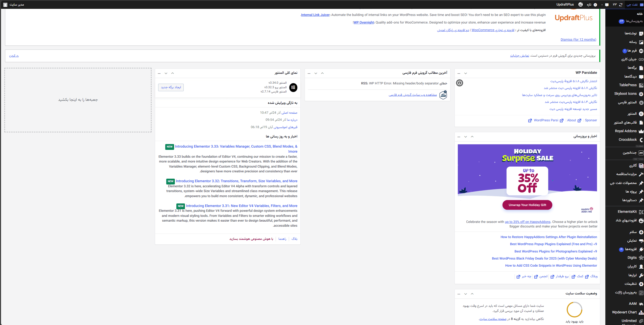Toggle collapse of the WP Parsidate panel

(459, 73)
